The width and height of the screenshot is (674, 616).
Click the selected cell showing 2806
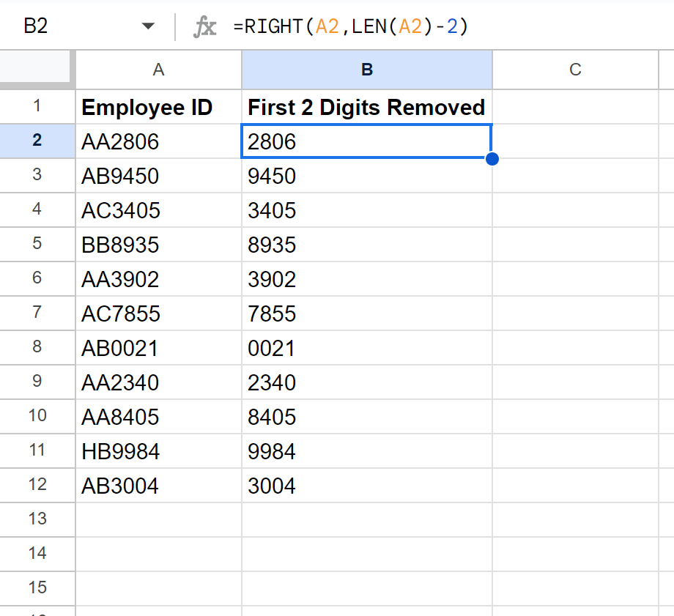pyautogui.click(x=367, y=141)
